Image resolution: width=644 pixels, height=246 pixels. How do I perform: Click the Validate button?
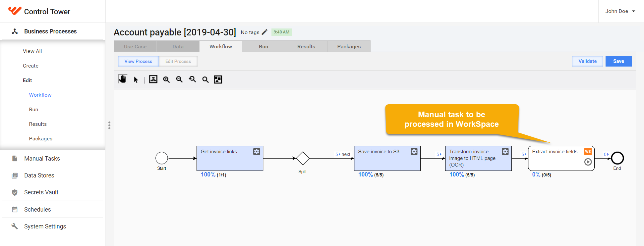(587, 61)
